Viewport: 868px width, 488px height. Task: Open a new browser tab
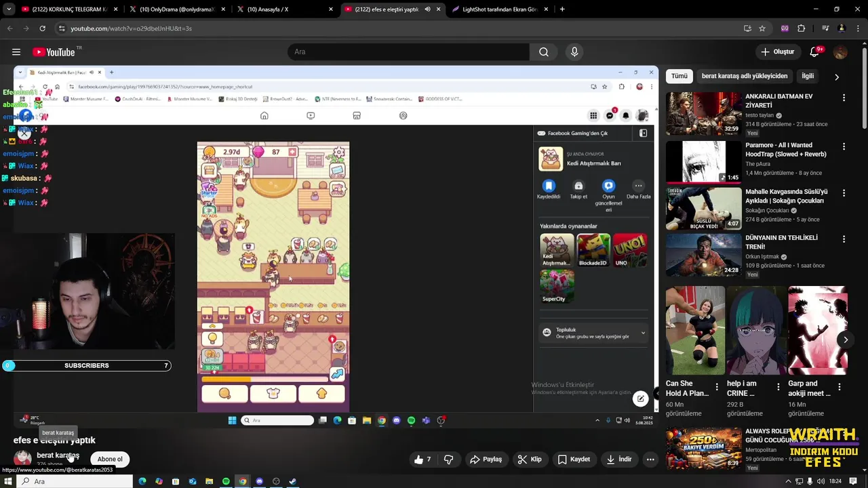562,9
